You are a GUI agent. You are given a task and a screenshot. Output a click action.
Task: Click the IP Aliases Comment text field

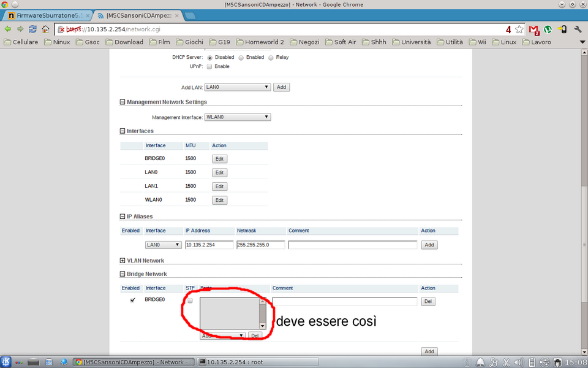click(x=352, y=245)
